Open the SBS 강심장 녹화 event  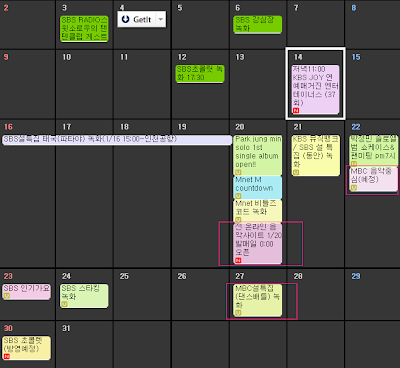258,24
